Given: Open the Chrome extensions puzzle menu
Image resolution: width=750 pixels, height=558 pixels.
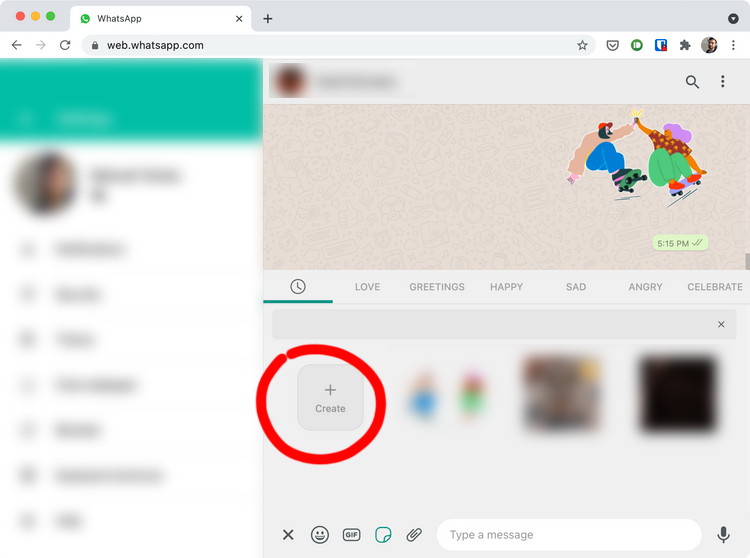Looking at the screenshot, I should pos(685,45).
